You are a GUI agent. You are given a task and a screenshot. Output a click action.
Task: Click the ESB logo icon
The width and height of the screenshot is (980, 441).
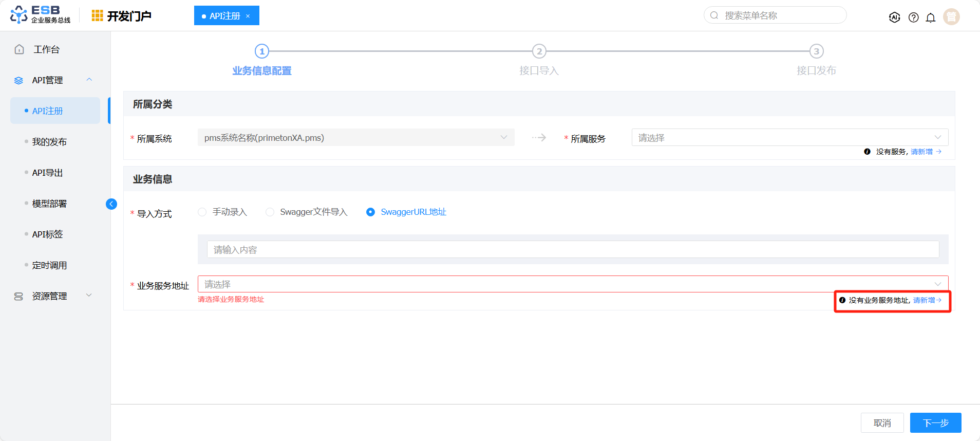click(x=19, y=15)
